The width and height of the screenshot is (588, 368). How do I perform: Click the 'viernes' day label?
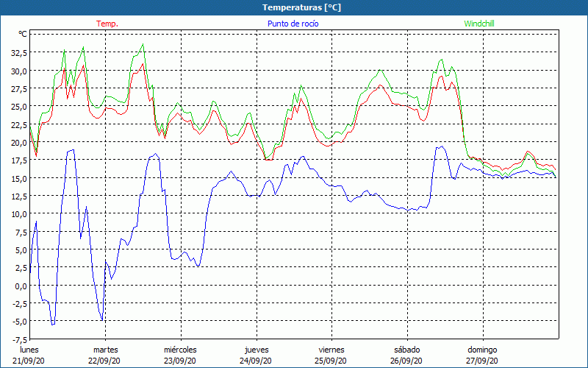[331, 350]
